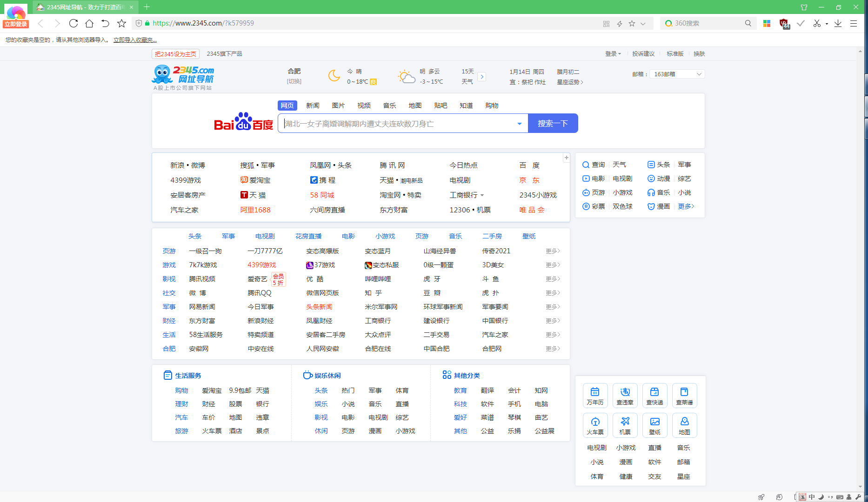The image size is (868, 502).
Task: Open the browser hamburger menu
Action: click(854, 23)
